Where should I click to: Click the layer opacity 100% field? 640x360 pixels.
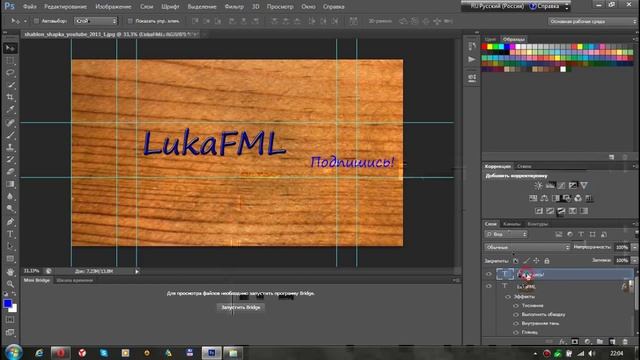tap(622, 247)
